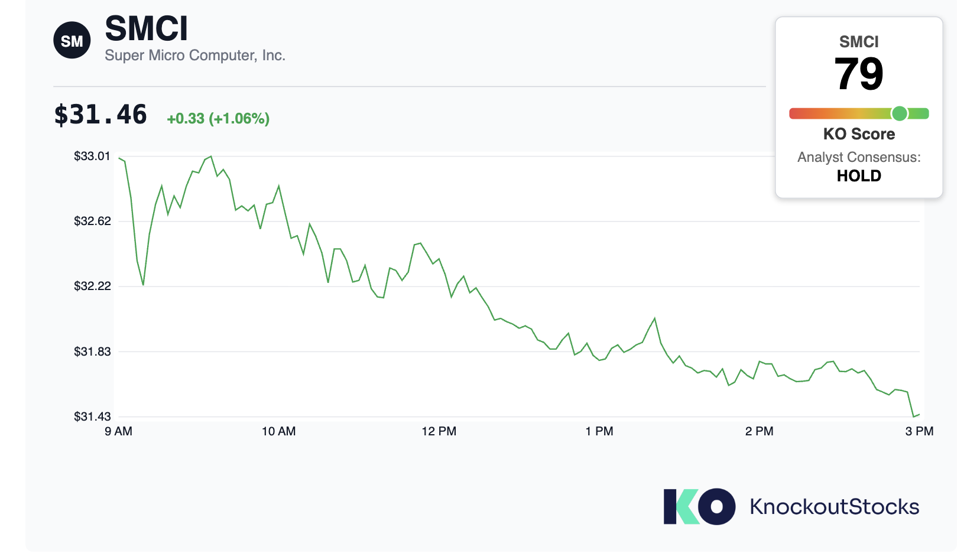Click the KO Score gradient bar

pos(859,113)
